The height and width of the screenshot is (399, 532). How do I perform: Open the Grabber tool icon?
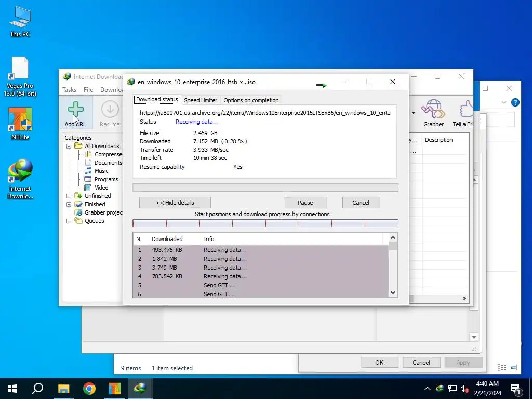433,113
